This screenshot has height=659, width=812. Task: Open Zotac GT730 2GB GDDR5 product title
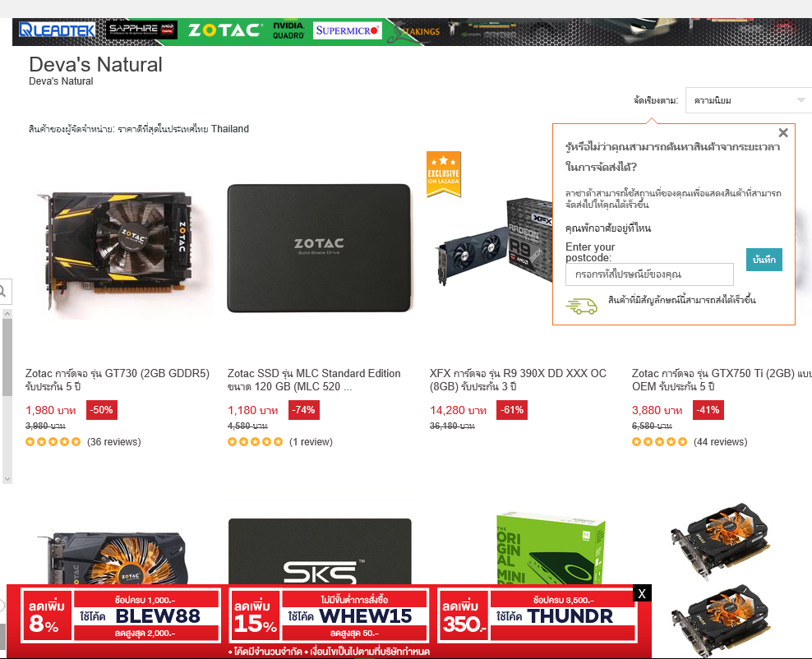(x=118, y=380)
